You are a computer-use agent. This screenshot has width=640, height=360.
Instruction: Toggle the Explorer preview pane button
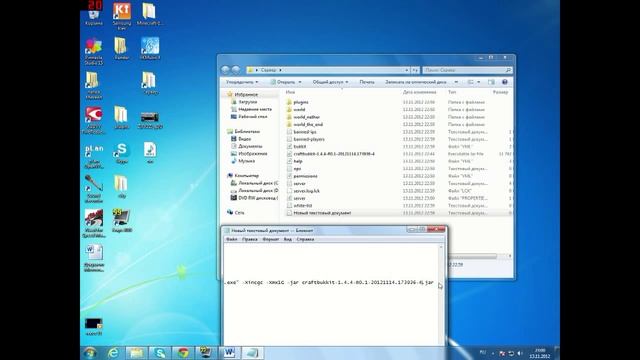[x=491, y=82]
